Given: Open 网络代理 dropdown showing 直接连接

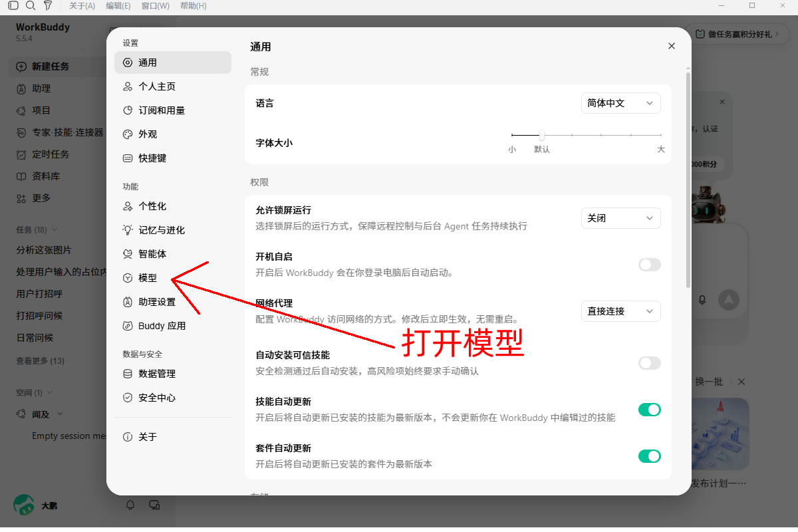Looking at the screenshot, I should pyautogui.click(x=621, y=311).
